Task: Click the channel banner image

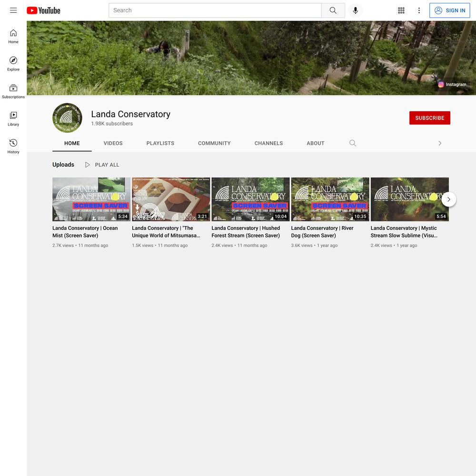Action: [251, 58]
